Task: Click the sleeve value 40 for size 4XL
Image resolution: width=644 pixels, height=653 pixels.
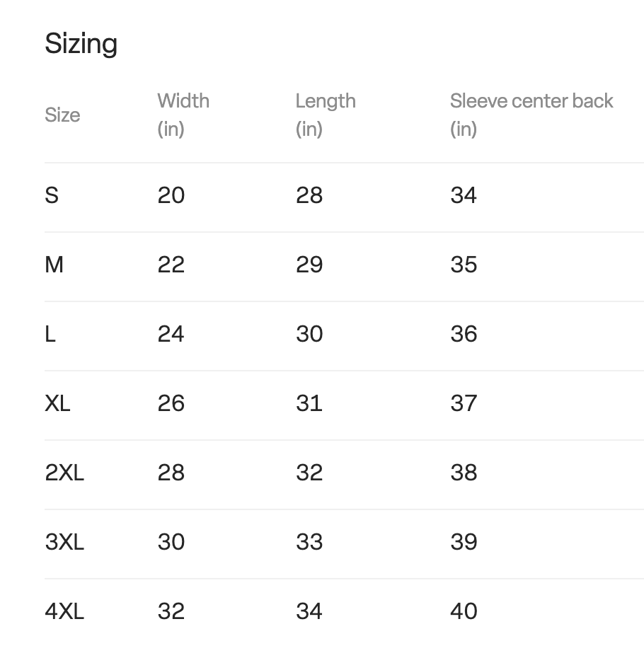Action: pyautogui.click(x=464, y=611)
